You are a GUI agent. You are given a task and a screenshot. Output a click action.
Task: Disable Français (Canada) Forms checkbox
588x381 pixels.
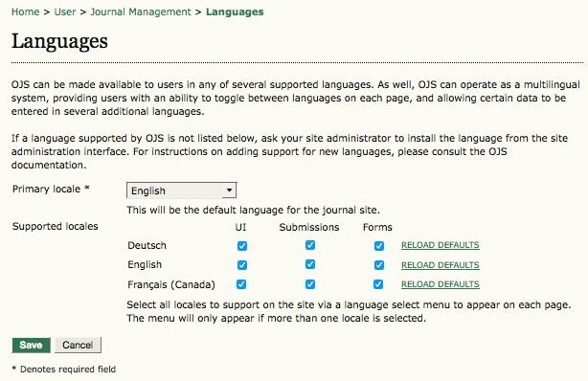click(x=378, y=284)
